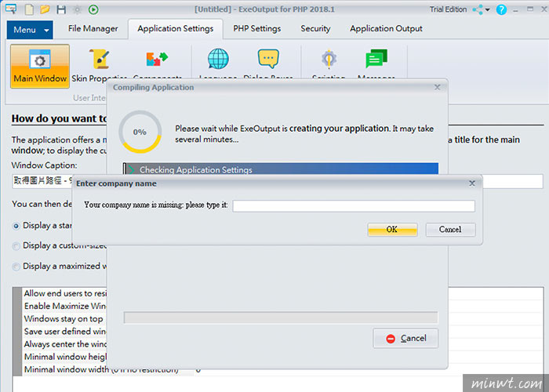The height and width of the screenshot is (392, 549).
Task: Select Display a custom-sized window radio button
Action: coord(16,246)
